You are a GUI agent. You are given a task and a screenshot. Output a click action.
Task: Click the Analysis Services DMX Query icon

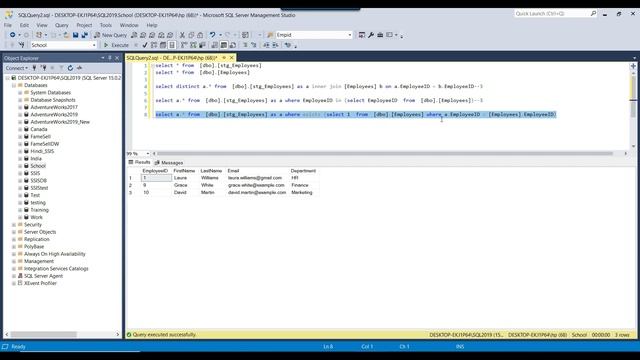click(x=152, y=35)
